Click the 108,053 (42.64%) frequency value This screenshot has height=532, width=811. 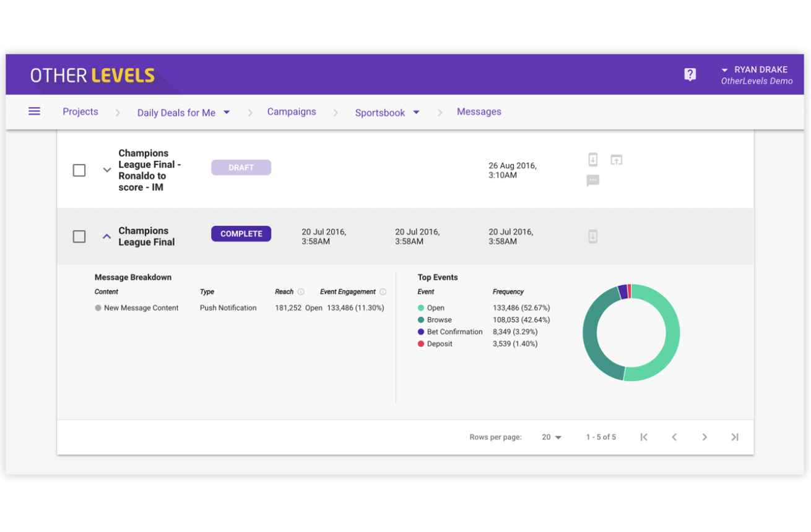[521, 320]
